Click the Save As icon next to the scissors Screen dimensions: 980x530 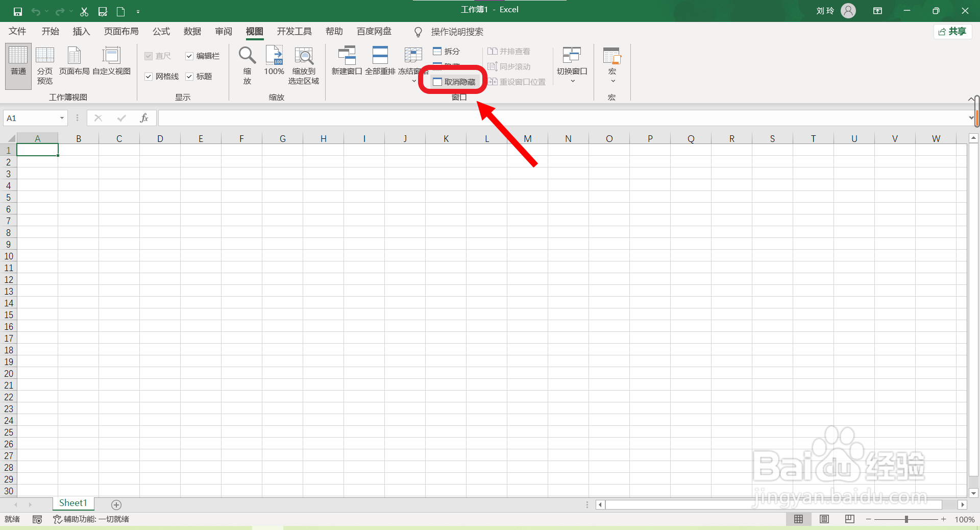coord(103,11)
